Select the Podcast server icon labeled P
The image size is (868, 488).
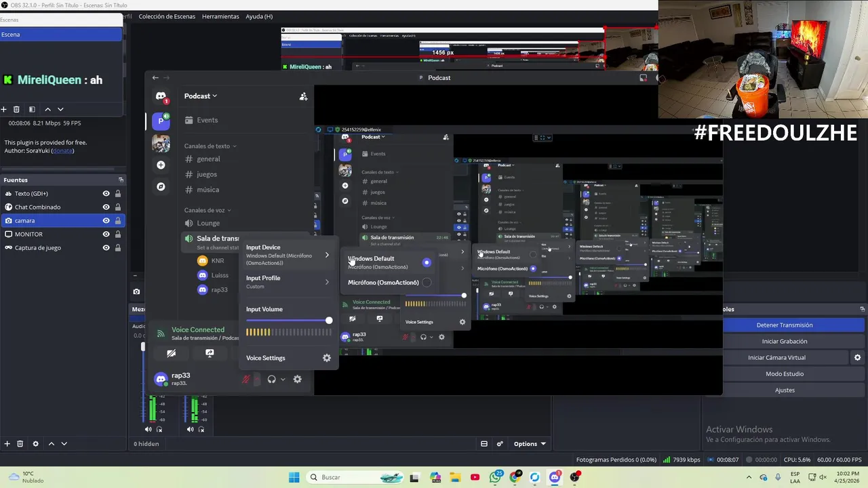pos(161,121)
